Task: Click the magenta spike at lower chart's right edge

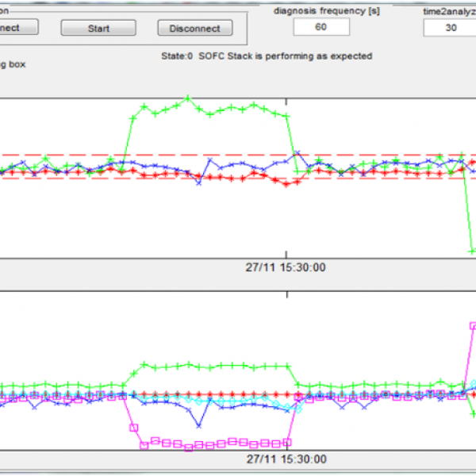Action: click(473, 325)
